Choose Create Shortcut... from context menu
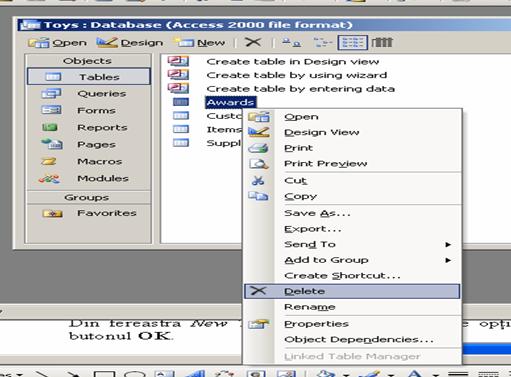Image resolution: width=511 pixels, height=377 pixels. click(352, 276)
